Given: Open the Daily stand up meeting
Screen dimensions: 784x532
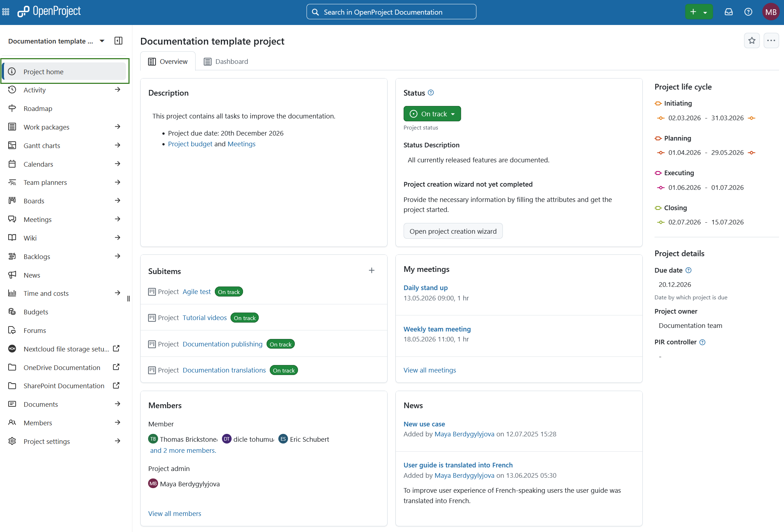Looking at the screenshot, I should [x=425, y=288].
